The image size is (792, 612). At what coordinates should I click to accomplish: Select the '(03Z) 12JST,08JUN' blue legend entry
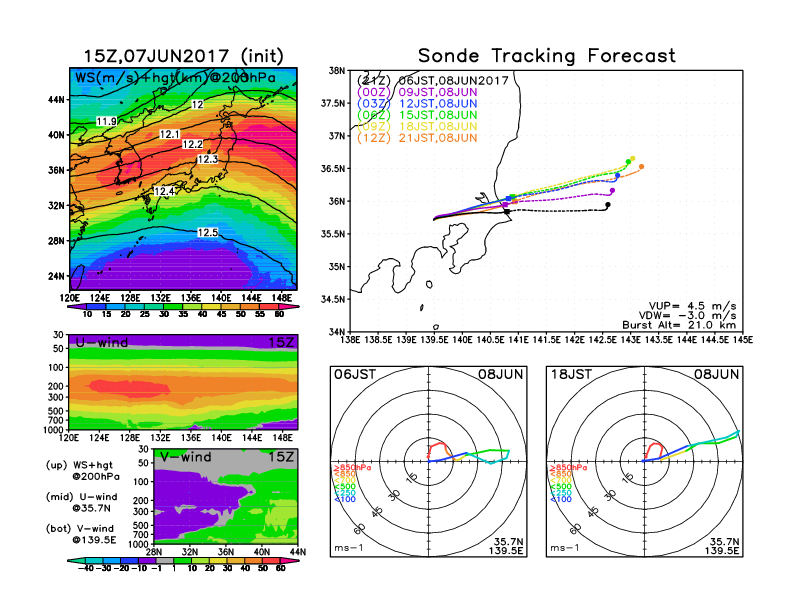click(417, 104)
